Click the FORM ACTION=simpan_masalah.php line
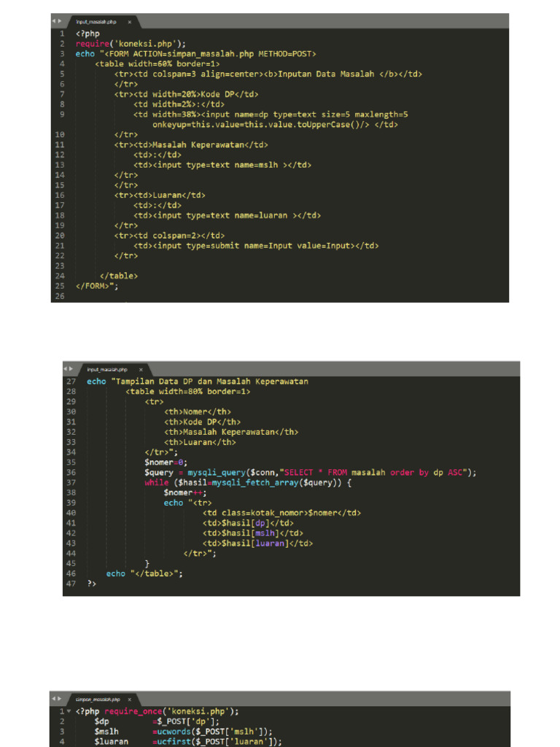 [x=195, y=54]
